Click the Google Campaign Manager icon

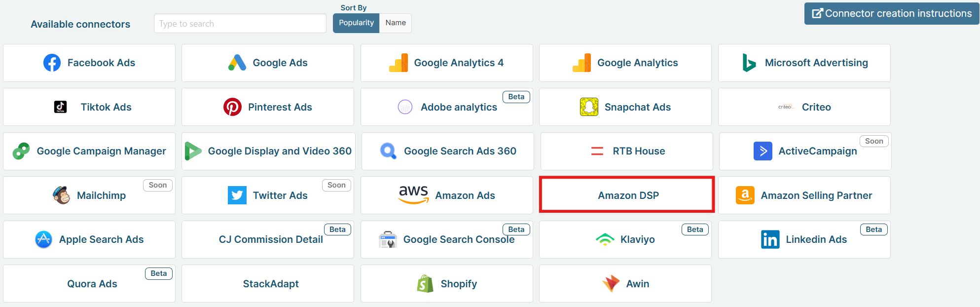click(x=21, y=151)
